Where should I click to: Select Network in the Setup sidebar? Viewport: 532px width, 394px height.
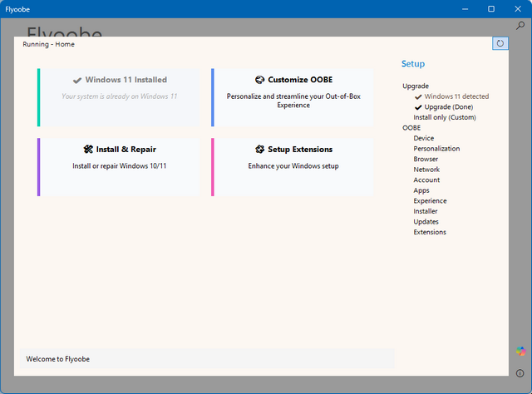point(426,170)
